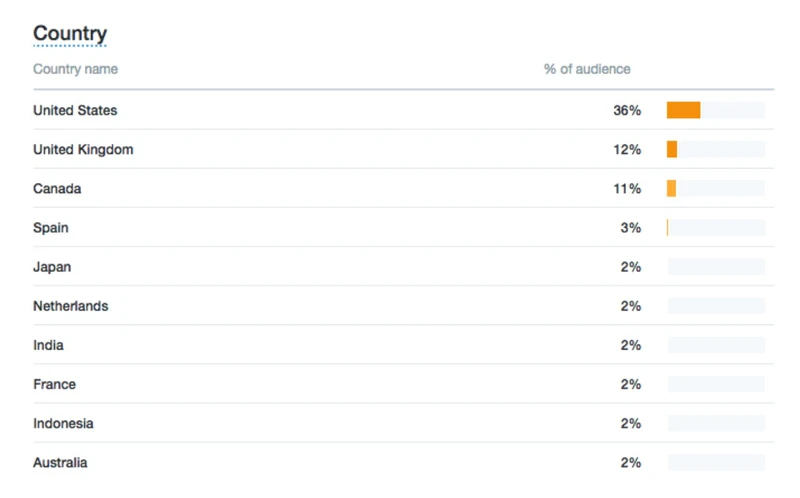
Task: Click the Country name column header
Action: click(x=76, y=69)
